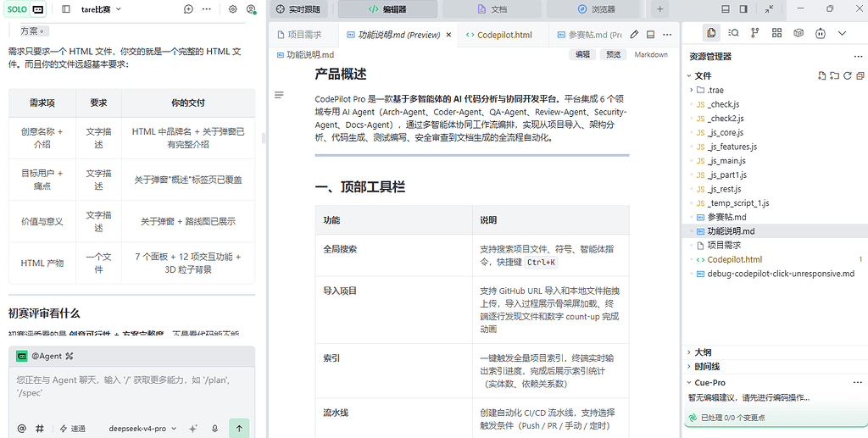The image size is (868, 438).
Task: Refresh explorer icon
Action: pyautogui.click(x=847, y=75)
